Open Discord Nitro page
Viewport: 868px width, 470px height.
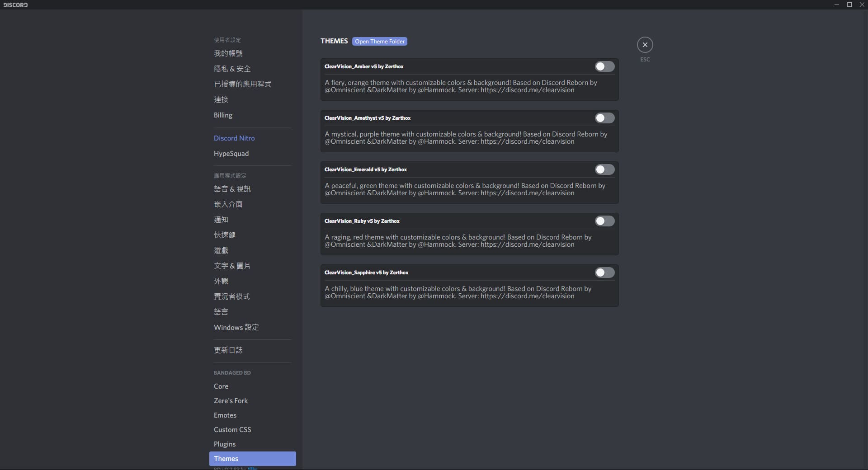click(x=252, y=138)
